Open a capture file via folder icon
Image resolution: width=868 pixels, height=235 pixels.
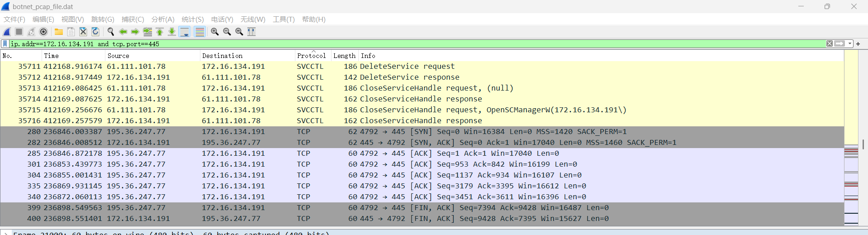(x=59, y=32)
